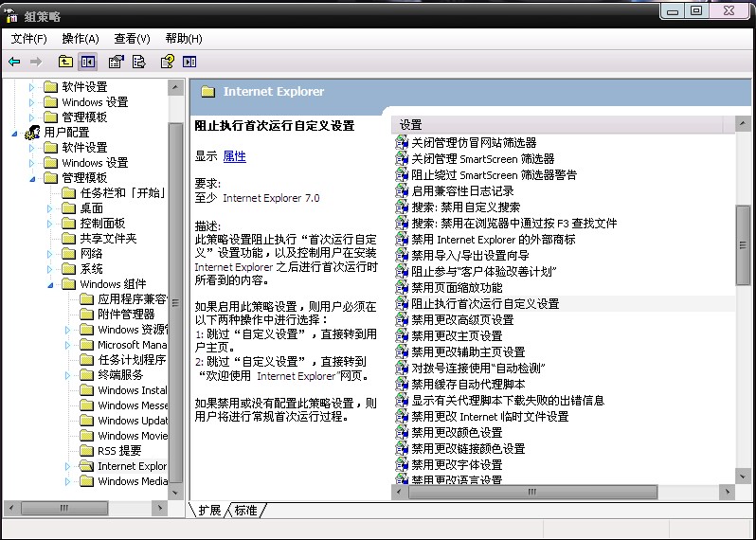Toggle the Show/Hide console tree icon
This screenshot has width=756, height=540.
(88, 62)
